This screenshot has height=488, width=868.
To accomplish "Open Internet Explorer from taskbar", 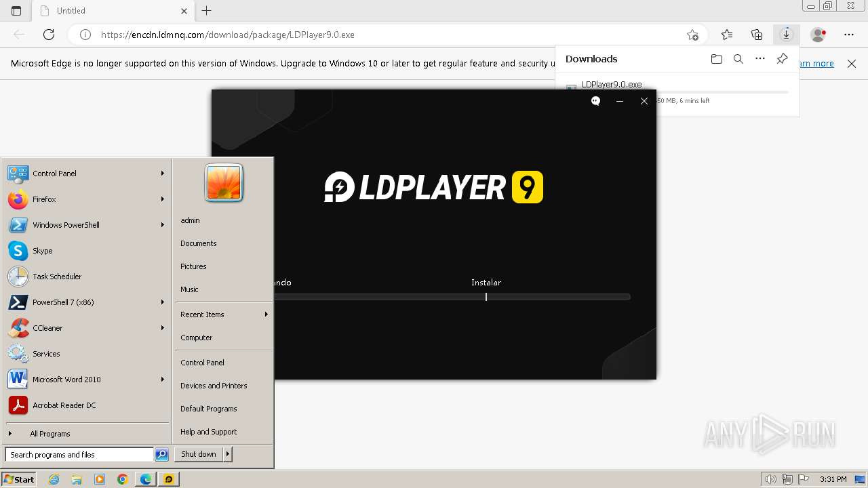I will (x=54, y=479).
